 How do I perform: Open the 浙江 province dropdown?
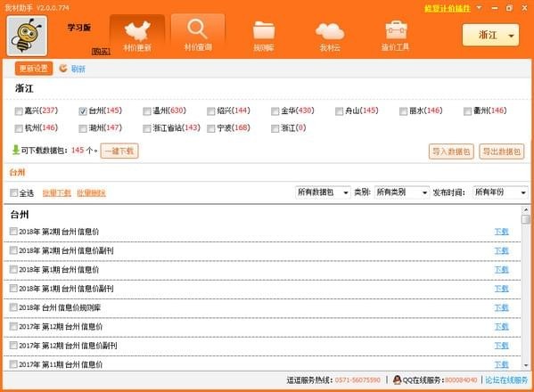[490, 35]
